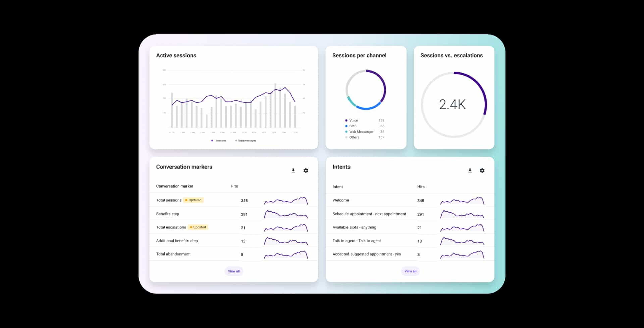Click Web Messenger legend entry
The image size is (644, 328).
pos(361,132)
